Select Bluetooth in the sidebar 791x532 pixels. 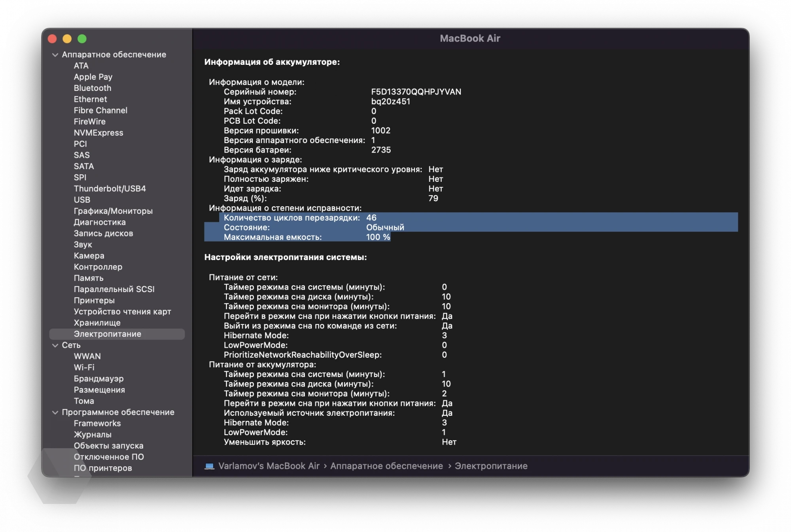pyautogui.click(x=93, y=88)
